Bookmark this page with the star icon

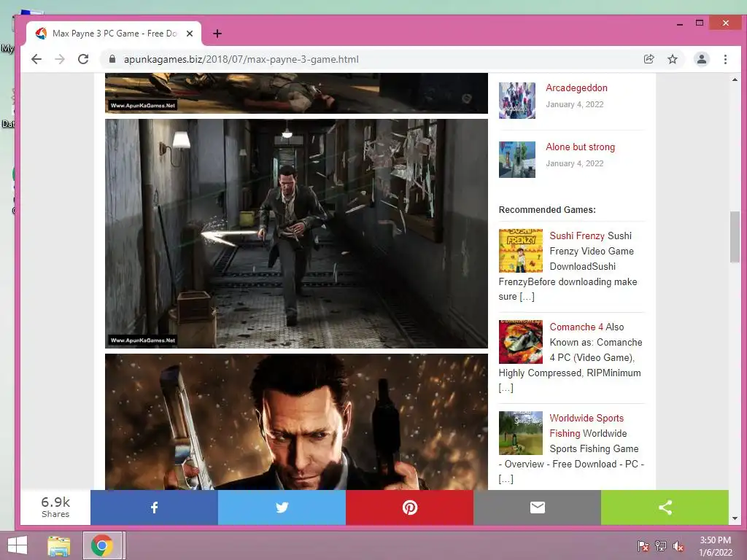pyautogui.click(x=672, y=59)
